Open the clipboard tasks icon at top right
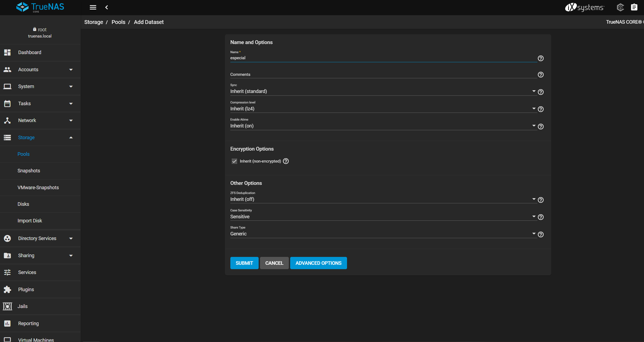 [634, 7]
